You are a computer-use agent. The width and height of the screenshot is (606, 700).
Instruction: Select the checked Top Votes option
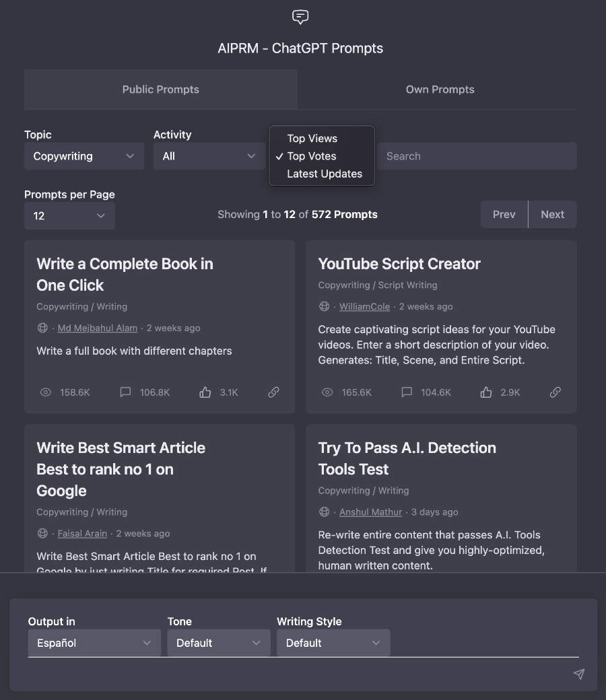tap(312, 156)
